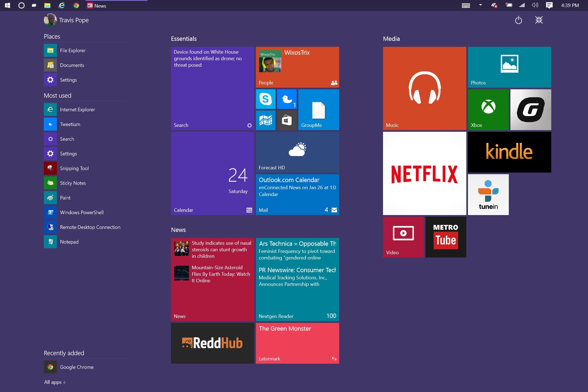The image size is (588, 392).
Task: Open Cortana from the taskbar
Action: tap(21, 5)
